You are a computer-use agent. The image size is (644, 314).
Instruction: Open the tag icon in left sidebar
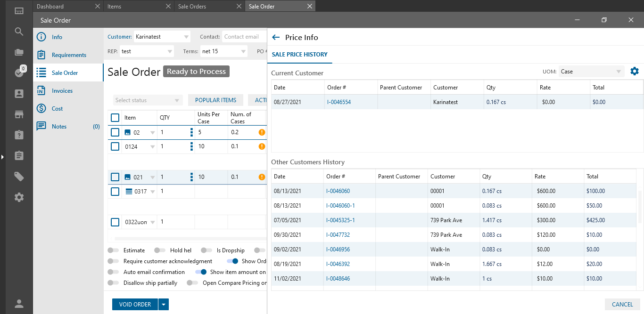[x=19, y=177]
